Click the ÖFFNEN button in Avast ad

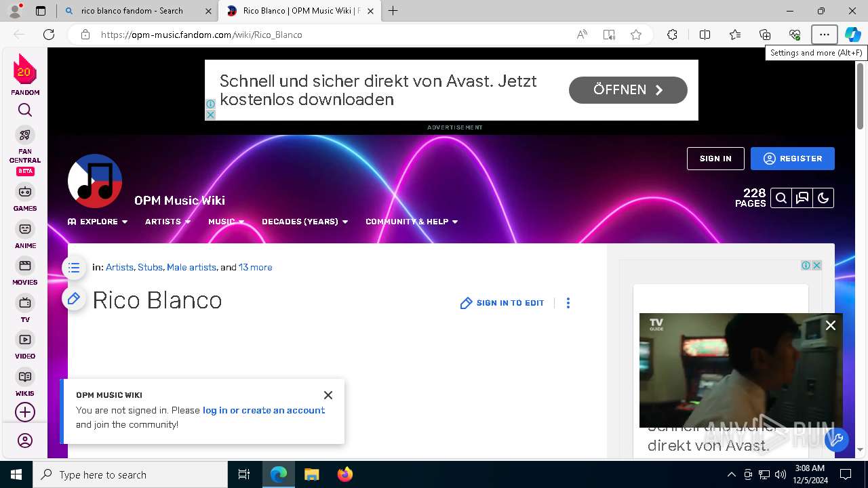pyautogui.click(x=628, y=90)
